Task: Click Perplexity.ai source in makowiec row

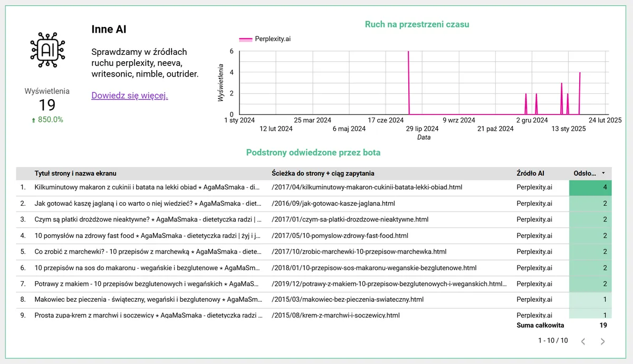Action: tap(534, 300)
